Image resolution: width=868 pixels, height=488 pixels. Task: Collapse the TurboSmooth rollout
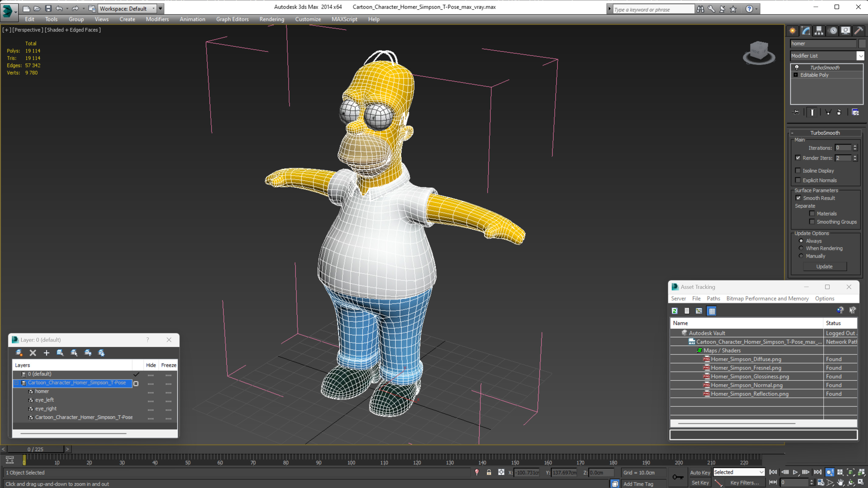pyautogui.click(x=792, y=133)
